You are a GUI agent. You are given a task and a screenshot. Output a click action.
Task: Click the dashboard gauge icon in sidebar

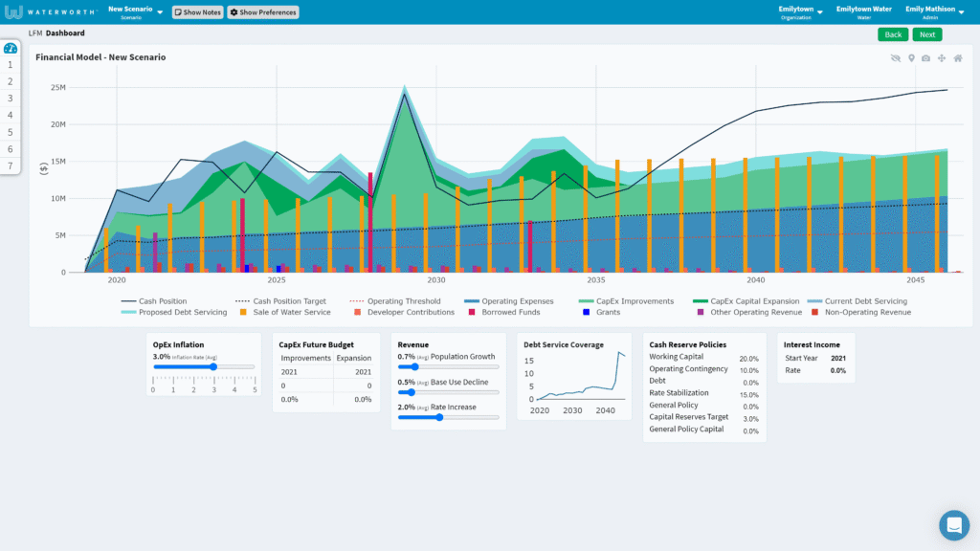click(10, 48)
